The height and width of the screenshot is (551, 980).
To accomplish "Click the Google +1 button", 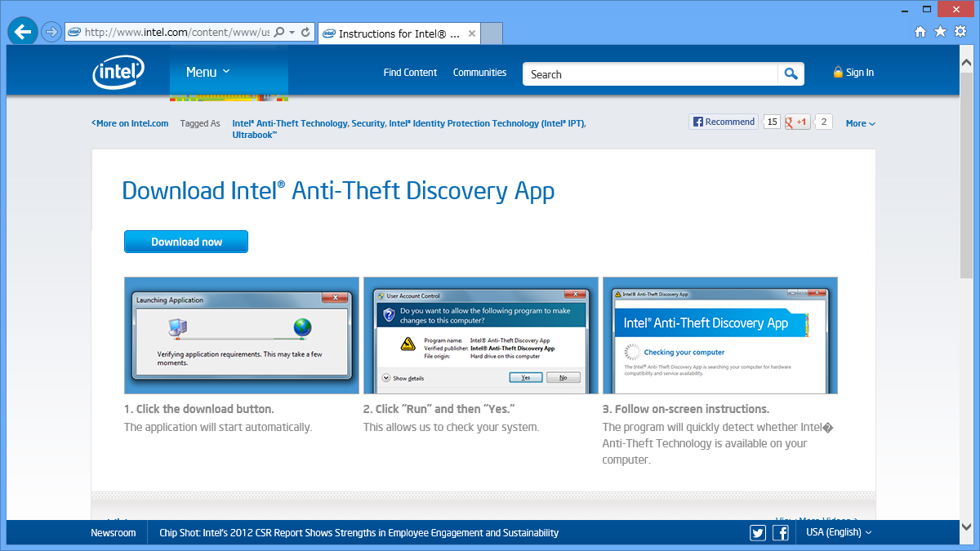I will coord(797,122).
